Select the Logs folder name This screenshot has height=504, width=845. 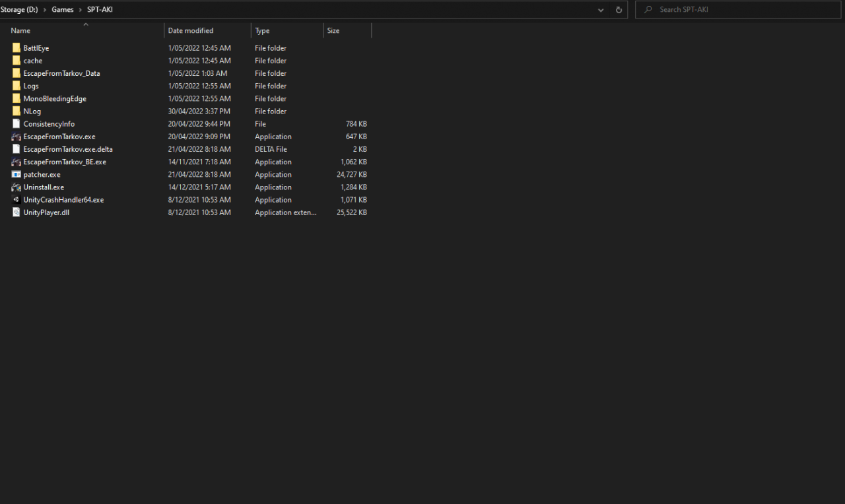31,86
